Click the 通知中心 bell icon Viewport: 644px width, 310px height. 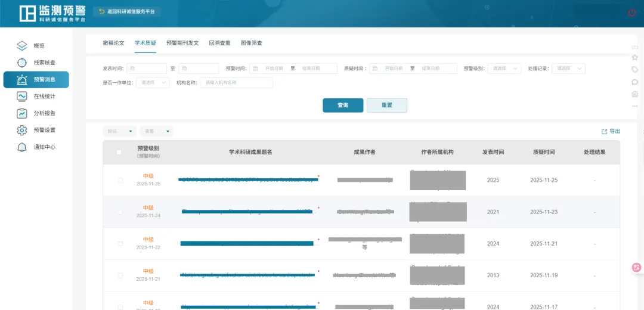click(x=22, y=147)
